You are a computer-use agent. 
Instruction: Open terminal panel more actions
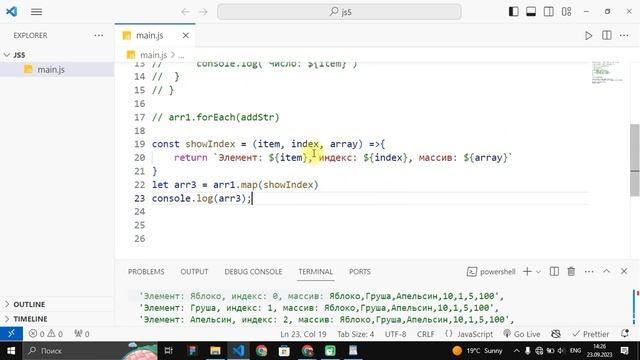pos(589,271)
